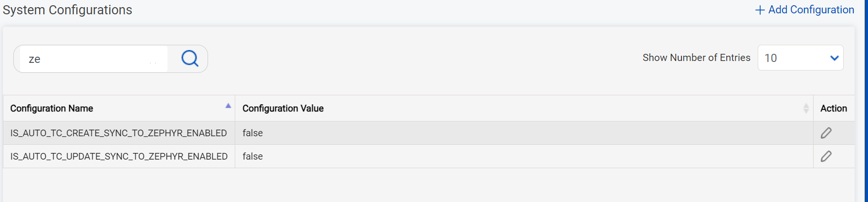Image resolution: width=868 pixels, height=202 pixels.
Task: Click the plus icon beside Add Configuration
Action: tap(760, 10)
